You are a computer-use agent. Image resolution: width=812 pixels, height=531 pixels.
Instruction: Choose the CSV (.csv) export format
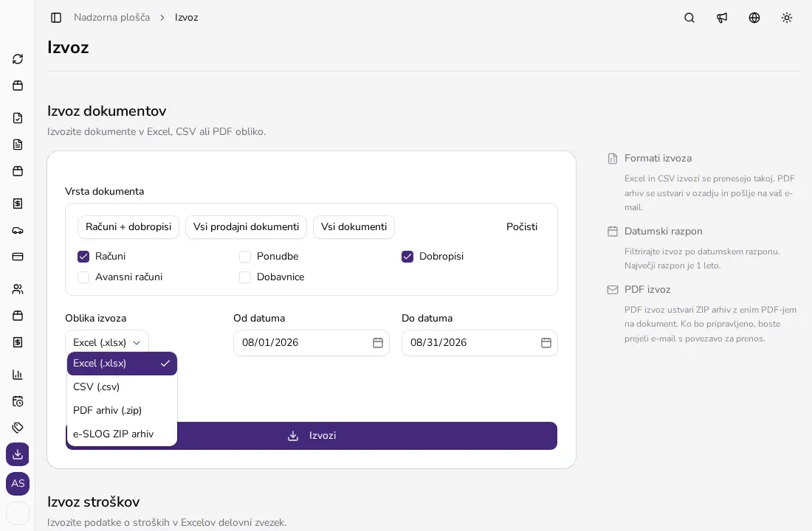point(123,386)
